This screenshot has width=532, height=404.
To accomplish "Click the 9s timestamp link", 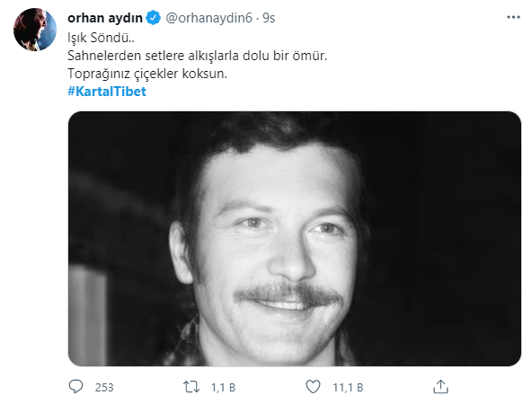I will 269,18.
